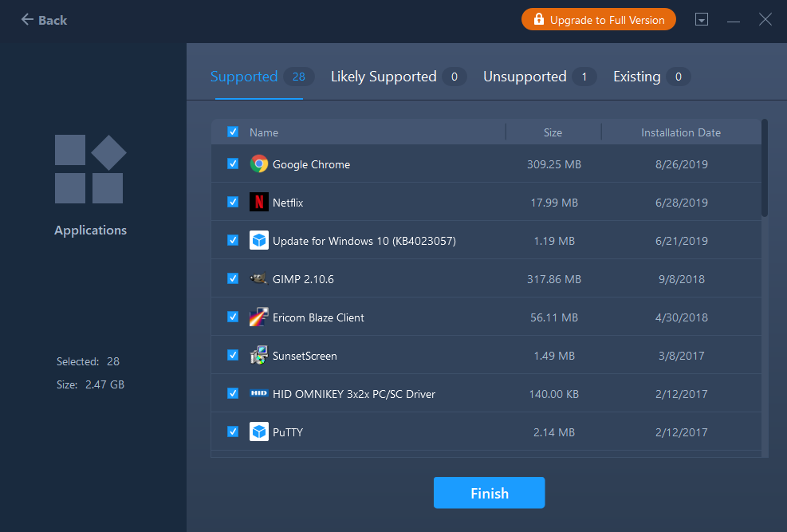Click the Windows 10 update package icon
The image size is (787, 532).
[258, 241]
